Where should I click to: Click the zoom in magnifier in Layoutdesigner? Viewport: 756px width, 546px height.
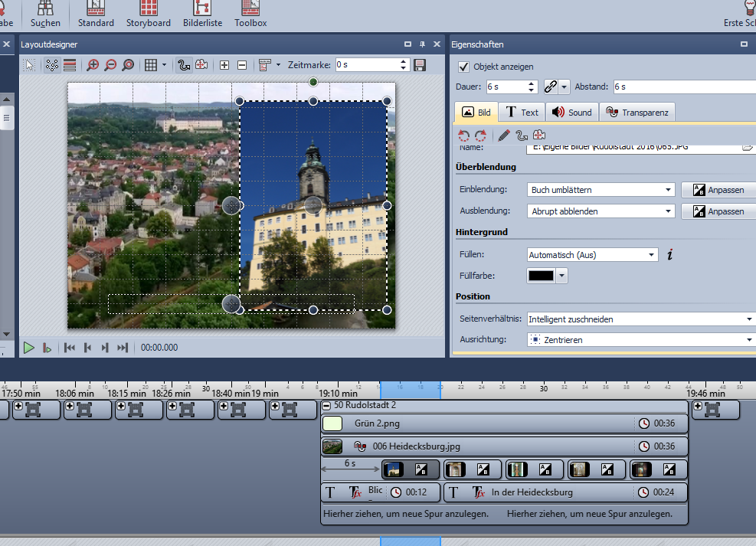93,65
